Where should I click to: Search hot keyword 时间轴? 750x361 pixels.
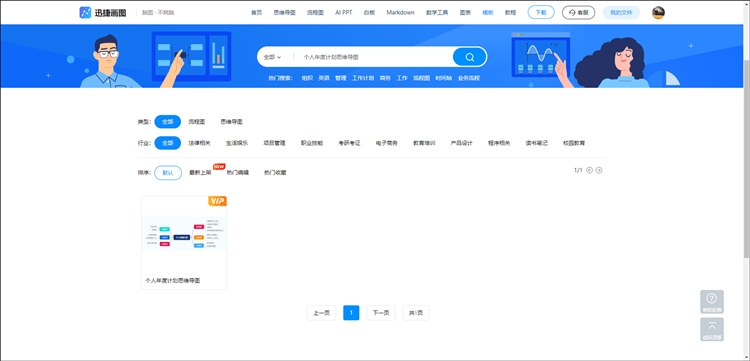pyautogui.click(x=443, y=78)
